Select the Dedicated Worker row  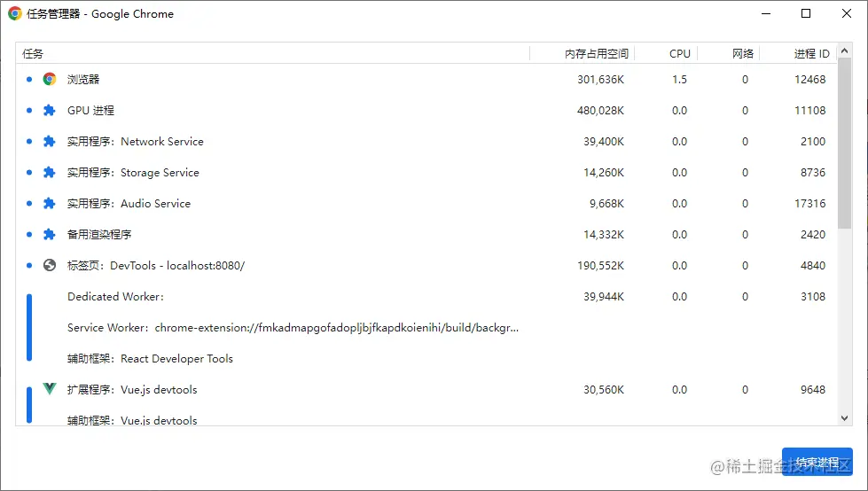point(426,296)
